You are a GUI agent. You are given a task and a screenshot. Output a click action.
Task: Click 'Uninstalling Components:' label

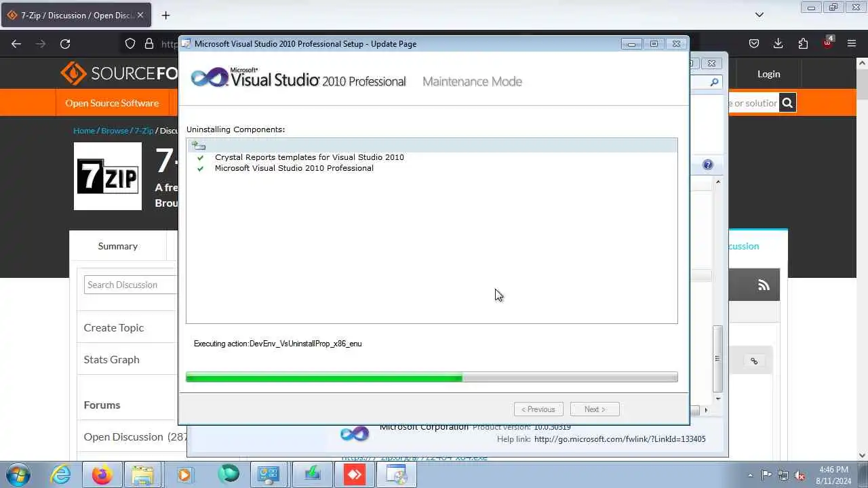[235, 129]
